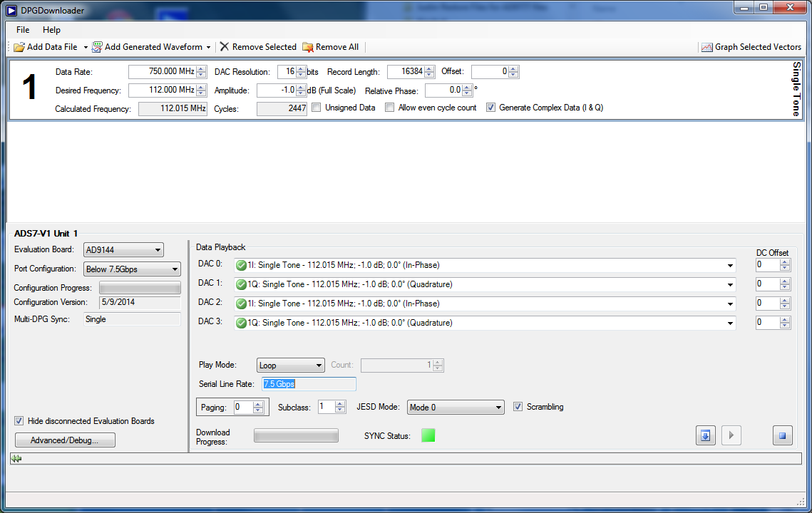The height and width of the screenshot is (513, 812).
Task: Click the Remove All icon
Action: (x=308, y=47)
